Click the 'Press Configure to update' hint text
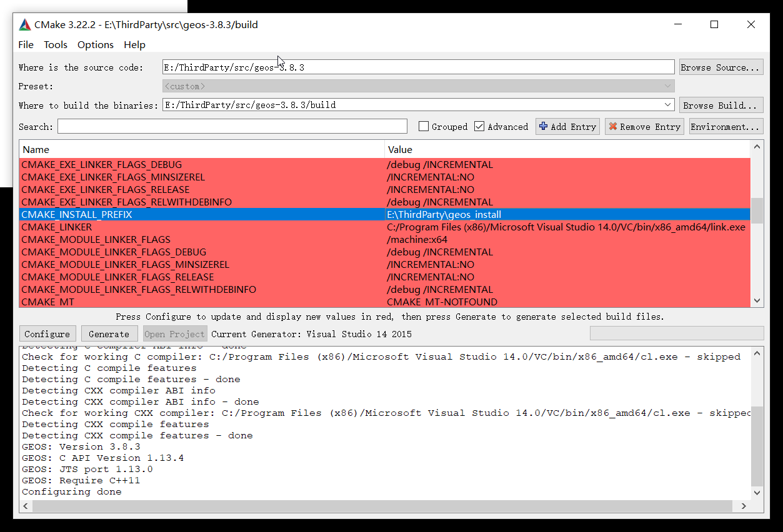 (390, 317)
